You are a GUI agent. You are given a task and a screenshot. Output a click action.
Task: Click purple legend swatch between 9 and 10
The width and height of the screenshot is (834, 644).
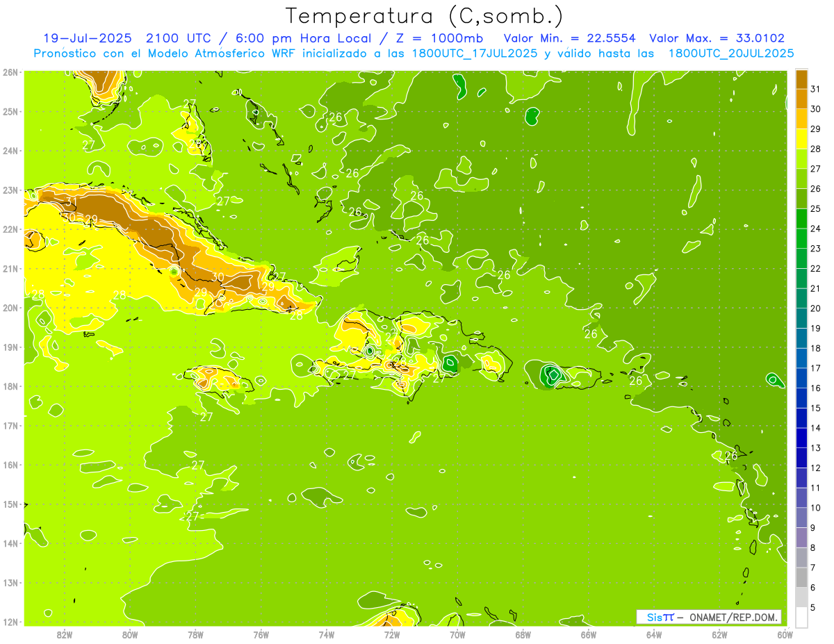pyautogui.click(x=801, y=518)
